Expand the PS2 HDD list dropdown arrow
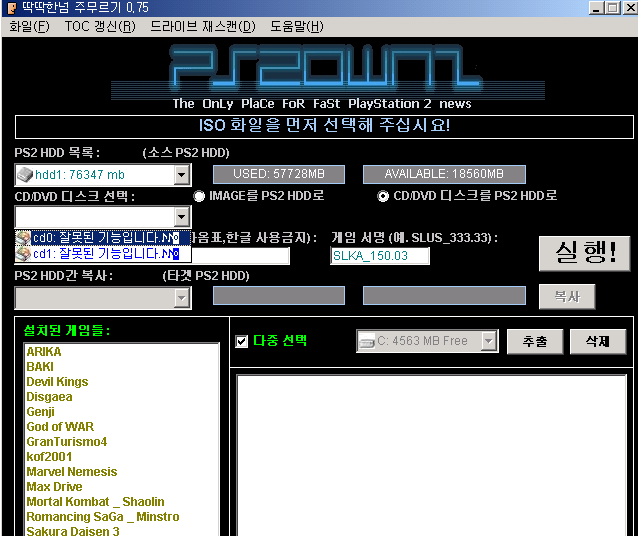 tap(181, 175)
